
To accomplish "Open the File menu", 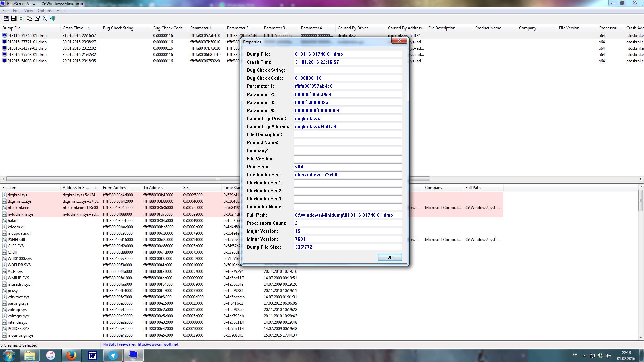I will pos(5,11).
